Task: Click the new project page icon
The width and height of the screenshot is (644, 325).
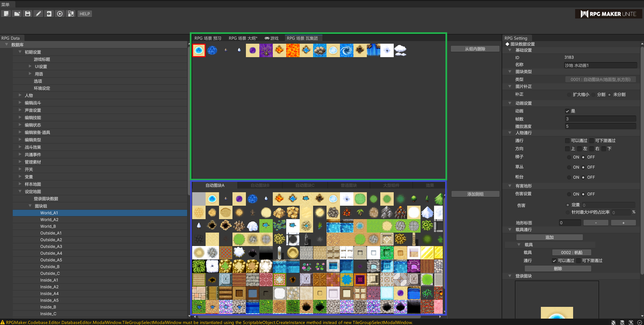Action: pyautogui.click(x=6, y=14)
